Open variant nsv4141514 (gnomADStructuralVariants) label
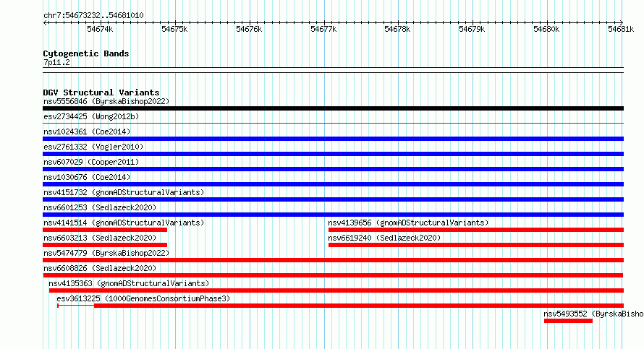 click(124, 223)
